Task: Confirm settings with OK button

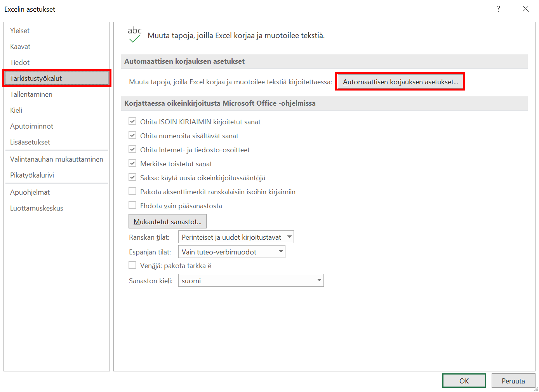Action: point(464,381)
